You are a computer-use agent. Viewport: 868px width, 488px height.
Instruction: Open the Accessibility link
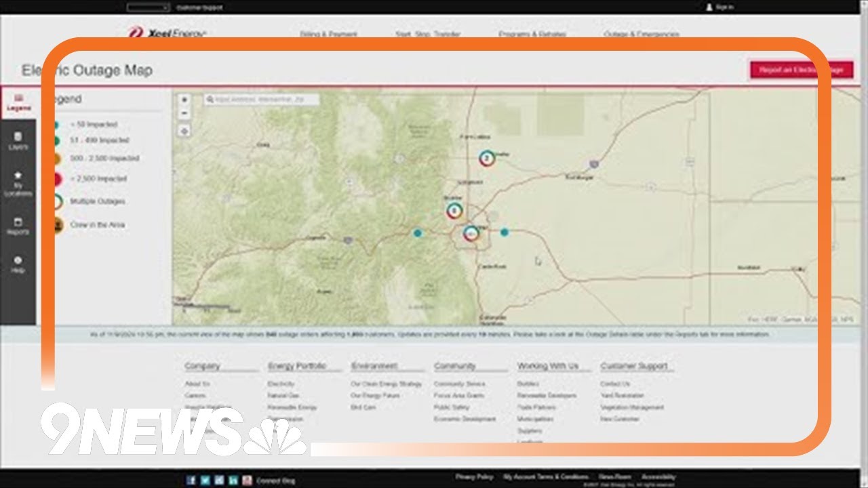click(658, 477)
